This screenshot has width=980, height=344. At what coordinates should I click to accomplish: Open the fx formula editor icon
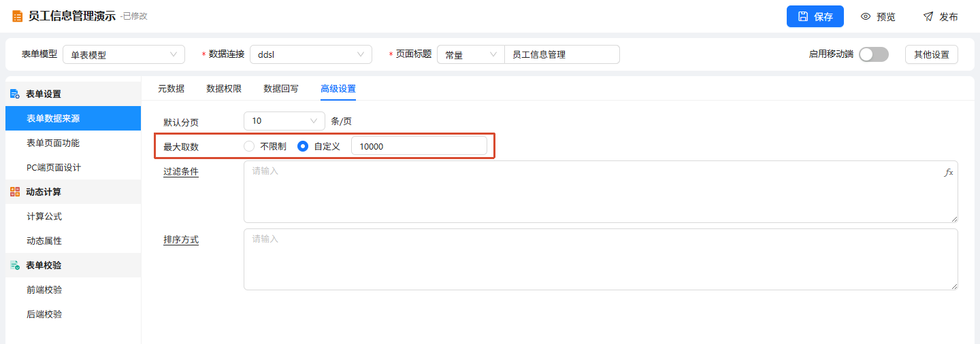point(949,173)
